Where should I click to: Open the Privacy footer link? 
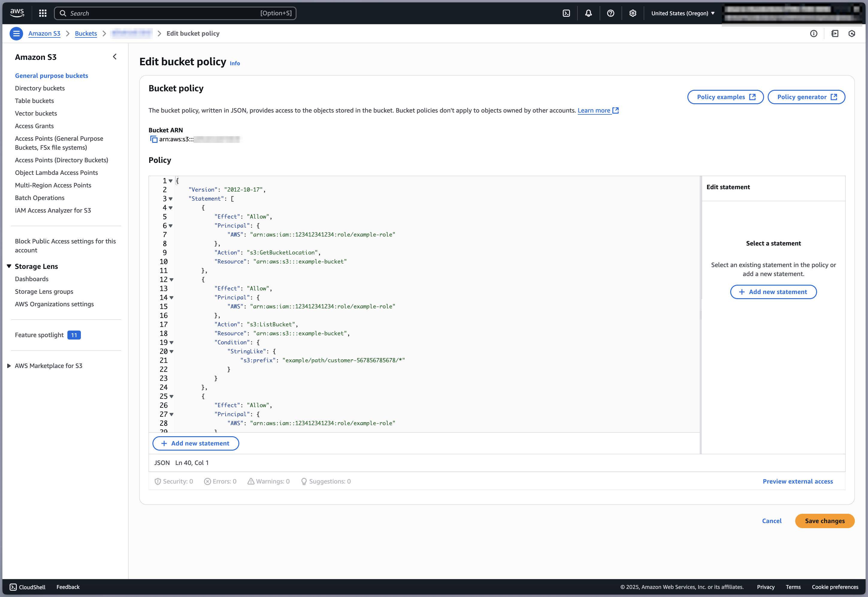coord(766,587)
